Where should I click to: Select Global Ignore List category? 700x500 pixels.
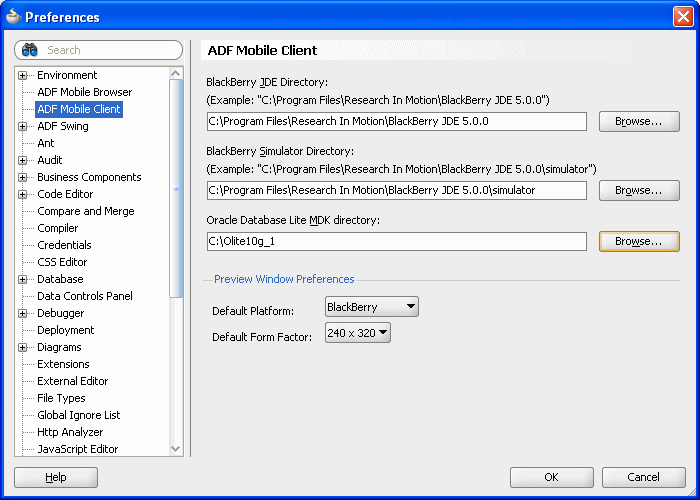pyautogui.click(x=79, y=415)
